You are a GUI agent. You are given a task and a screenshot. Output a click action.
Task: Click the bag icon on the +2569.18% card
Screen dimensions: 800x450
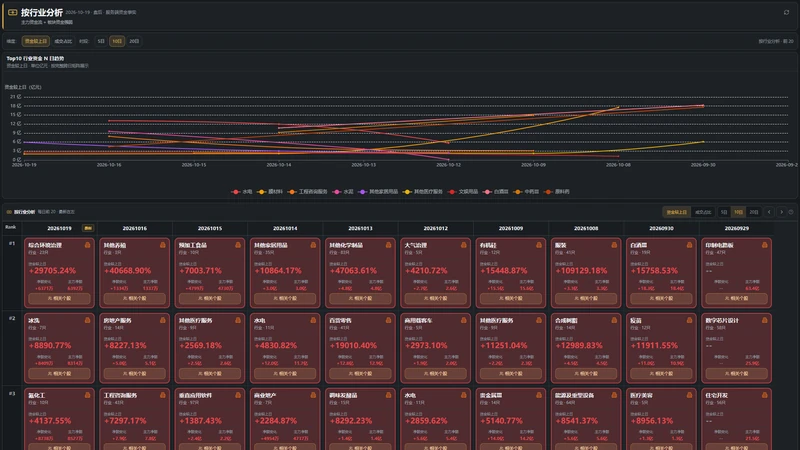238,320
